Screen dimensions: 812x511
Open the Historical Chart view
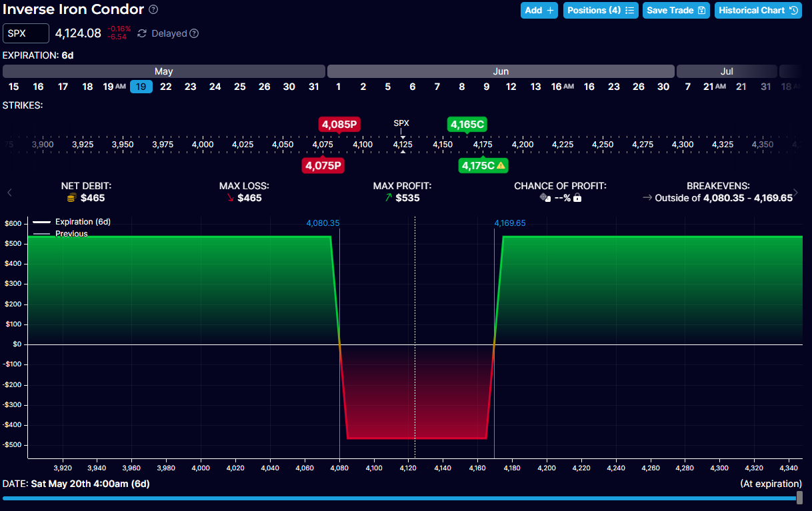pyautogui.click(x=758, y=10)
